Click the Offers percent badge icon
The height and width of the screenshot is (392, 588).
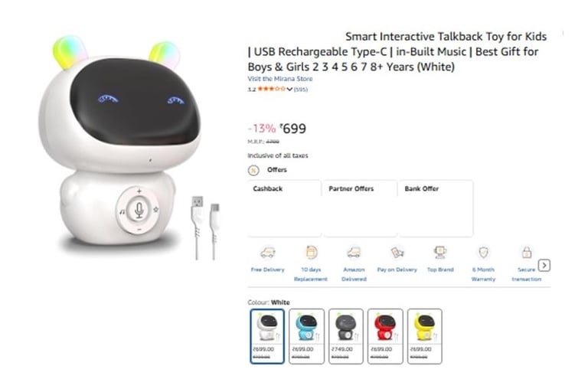(253, 170)
